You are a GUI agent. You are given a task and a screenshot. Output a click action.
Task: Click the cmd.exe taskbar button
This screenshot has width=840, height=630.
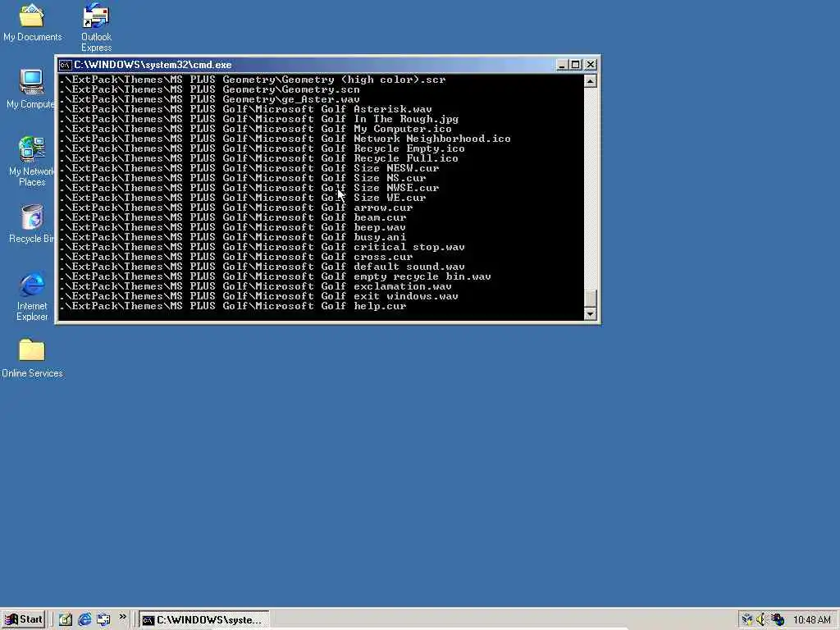(204, 620)
